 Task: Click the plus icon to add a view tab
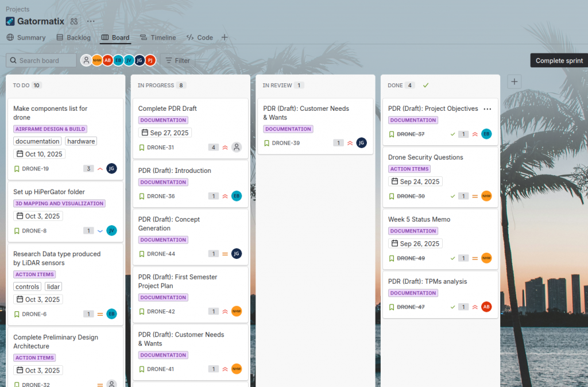point(225,37)
